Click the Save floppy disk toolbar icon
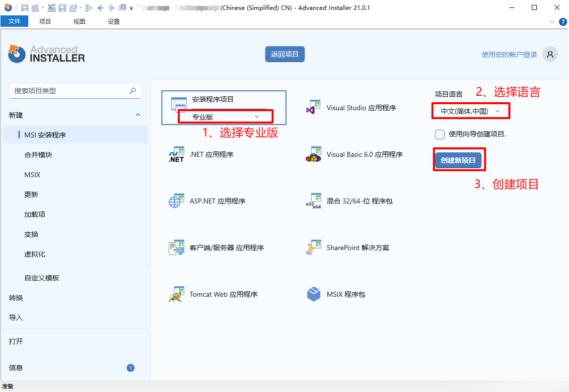The image size is (569, 392). pyautogui.click(x=25, y=7)
